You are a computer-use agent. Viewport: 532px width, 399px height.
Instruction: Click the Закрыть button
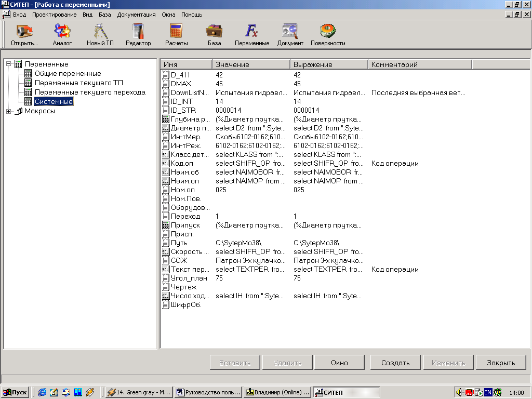coord(501,362)
